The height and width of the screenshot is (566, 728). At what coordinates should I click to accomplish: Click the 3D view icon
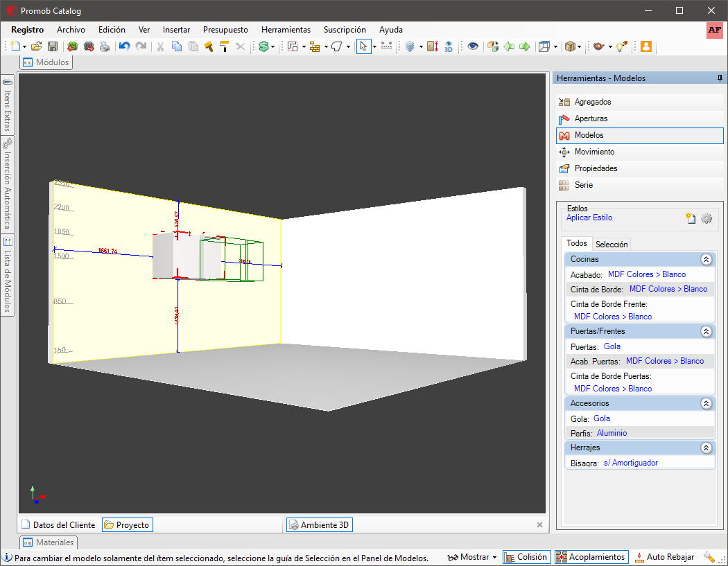point(449,46)
